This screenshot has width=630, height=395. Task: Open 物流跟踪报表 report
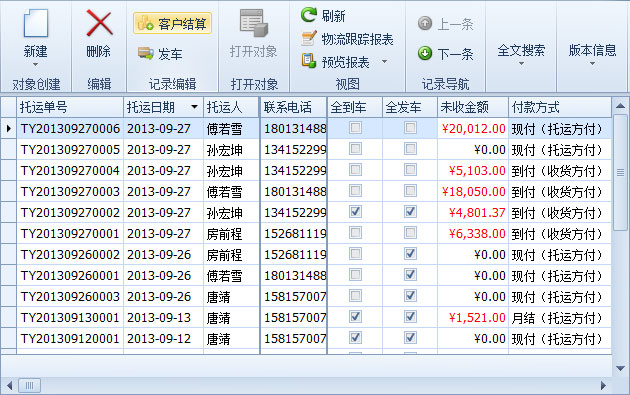tap(358, 39)
